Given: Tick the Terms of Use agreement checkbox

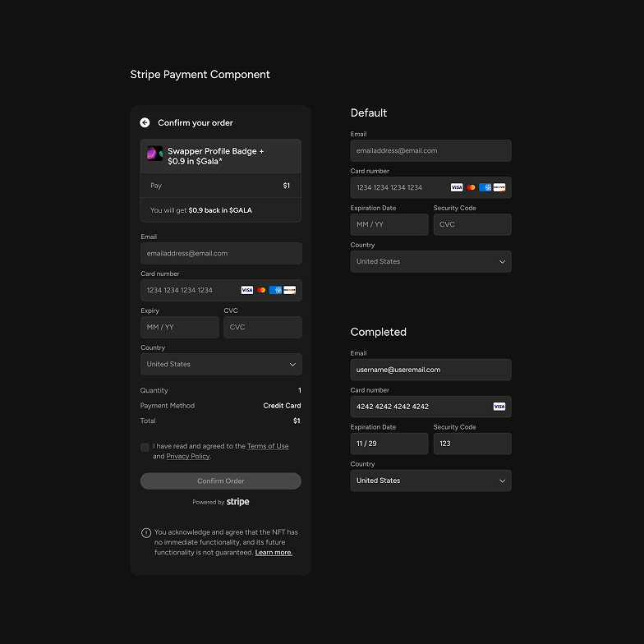Looking at the screenshot, I should (145, 447).
